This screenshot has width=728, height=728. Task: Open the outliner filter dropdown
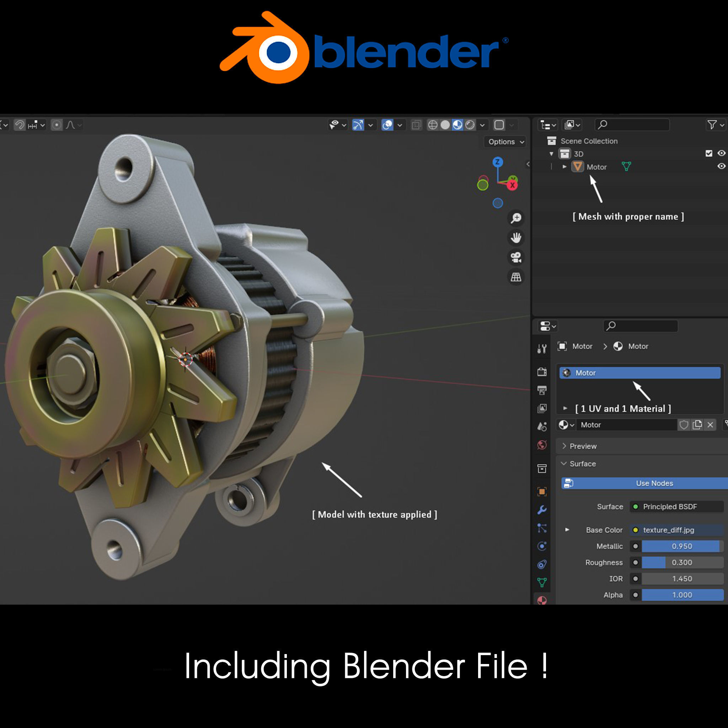[x=716, y=125]
